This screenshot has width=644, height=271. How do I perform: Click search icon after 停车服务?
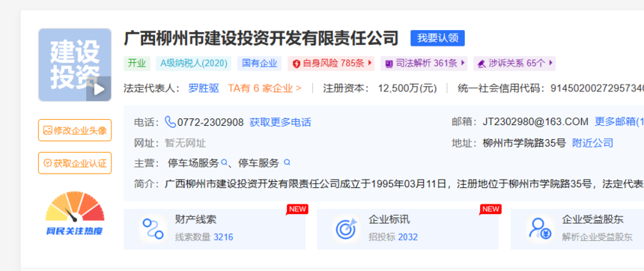[x=287, y=162]
